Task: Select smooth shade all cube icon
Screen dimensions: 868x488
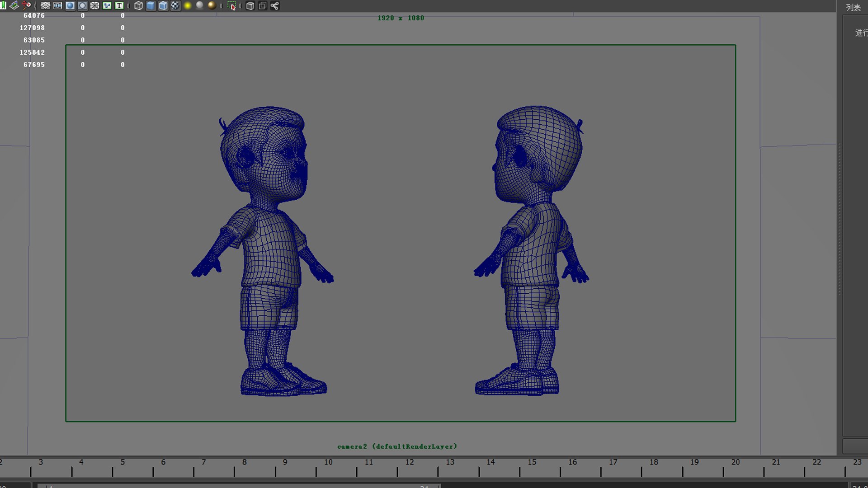Action: pyautogui.click(x=151, y=6)
